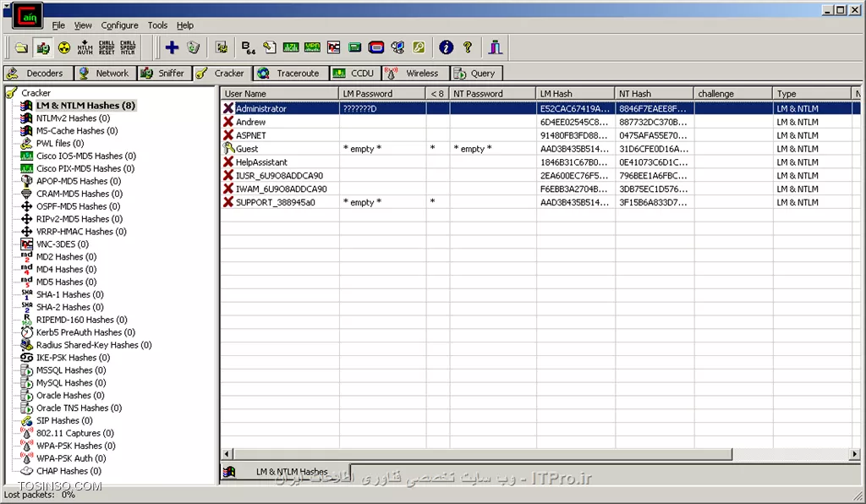Open the green hash calculator icon
The width and height of the screenshot is (866, 504).
pos(354,47)
